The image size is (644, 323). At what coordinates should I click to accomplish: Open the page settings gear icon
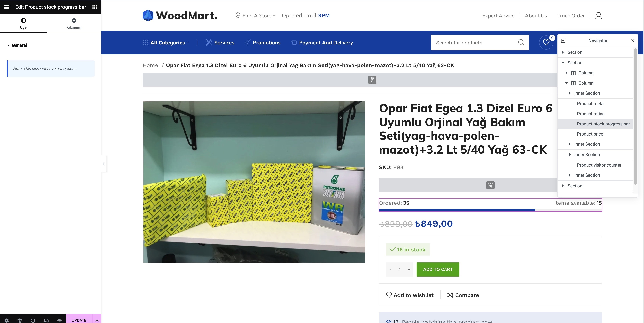tap(6, 320)
